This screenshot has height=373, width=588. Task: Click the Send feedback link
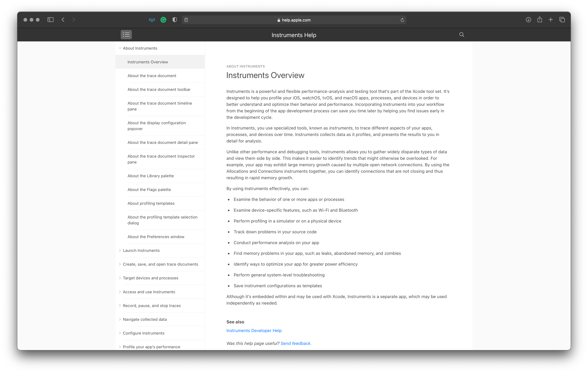(296, 343)
